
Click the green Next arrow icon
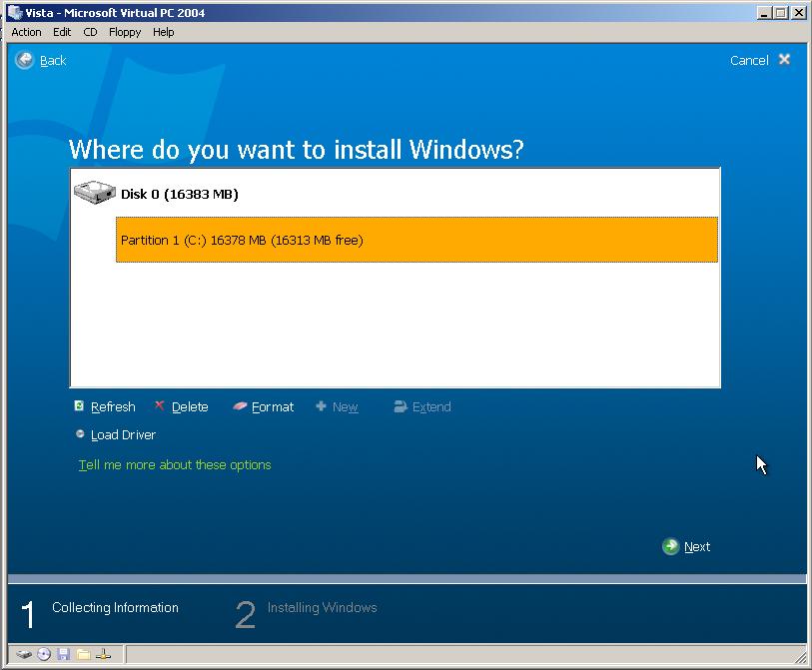pyautogui.click(x=670, y=546)
